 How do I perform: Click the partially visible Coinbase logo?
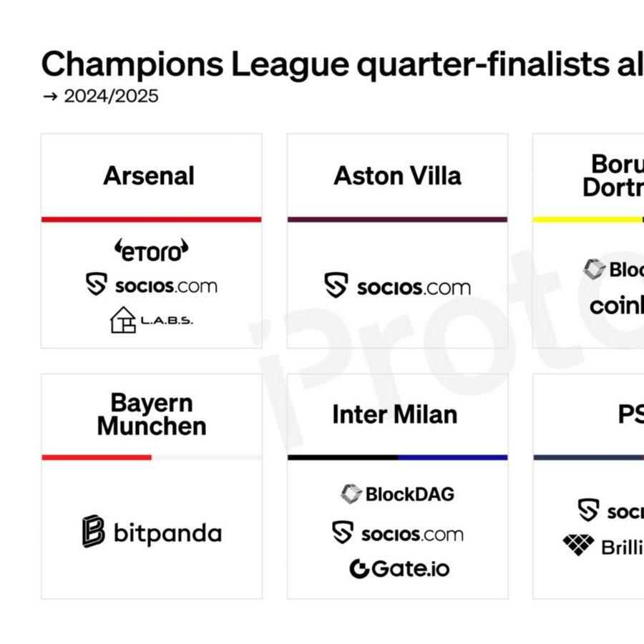pyautogui.click(x=617, y=306)
